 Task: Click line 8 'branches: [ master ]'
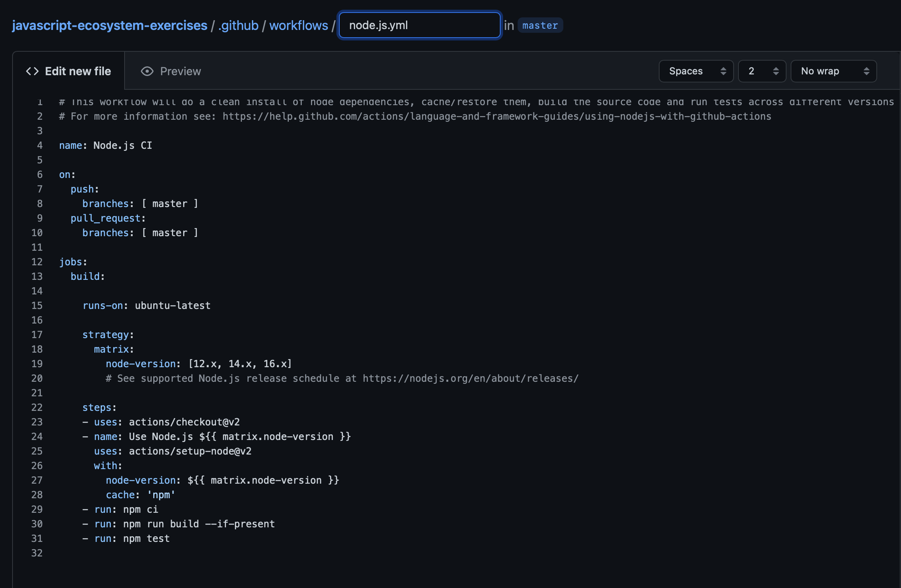[x=140, y=204]
